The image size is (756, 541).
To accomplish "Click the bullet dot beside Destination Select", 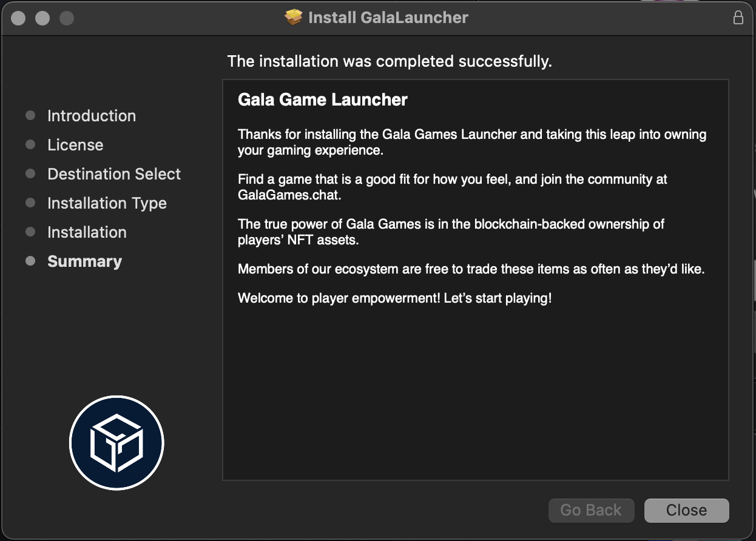I will (30, 173).
